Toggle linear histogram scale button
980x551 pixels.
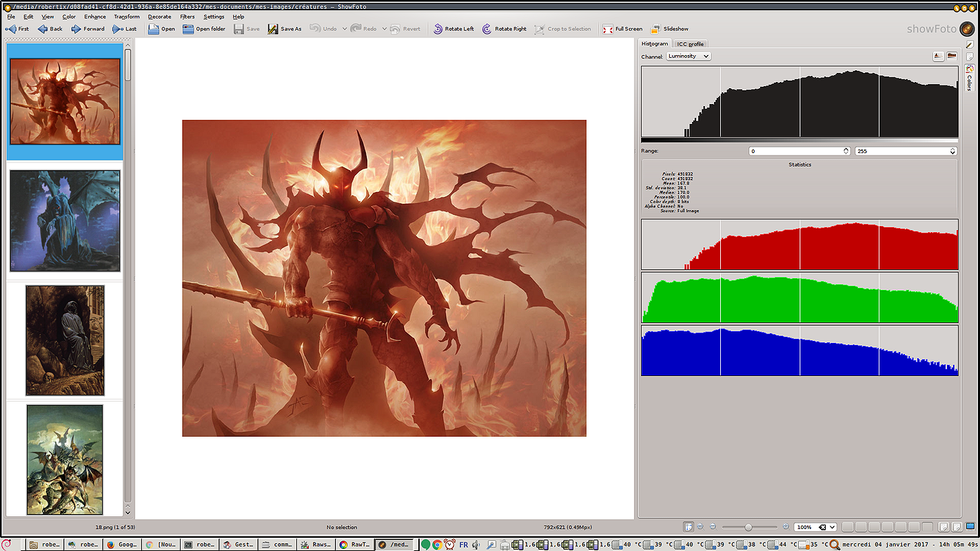[x=939, y=56]
